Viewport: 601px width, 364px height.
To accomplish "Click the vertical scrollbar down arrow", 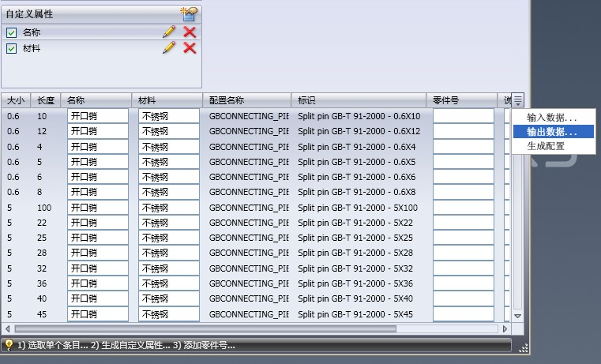I will 518,316.
